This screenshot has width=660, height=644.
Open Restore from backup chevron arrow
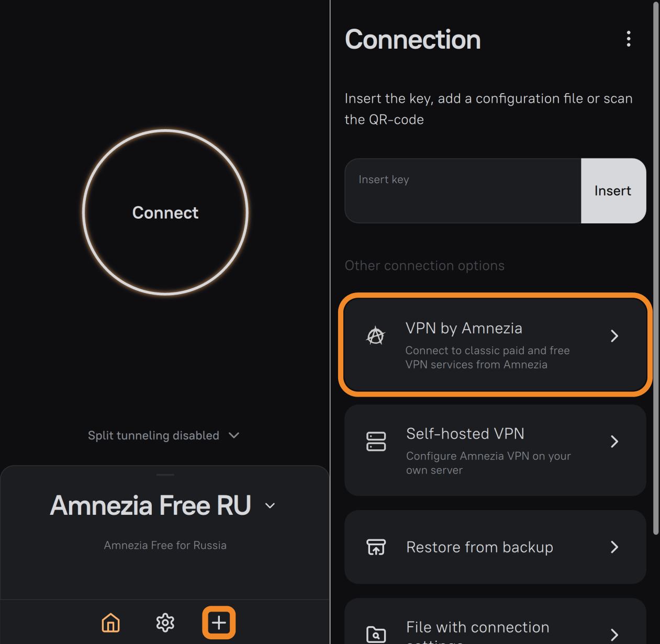[x=614, y=547]
